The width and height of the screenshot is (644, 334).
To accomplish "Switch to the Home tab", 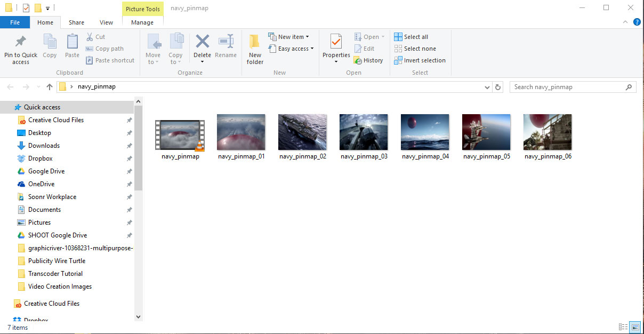I will pos(45,22).
